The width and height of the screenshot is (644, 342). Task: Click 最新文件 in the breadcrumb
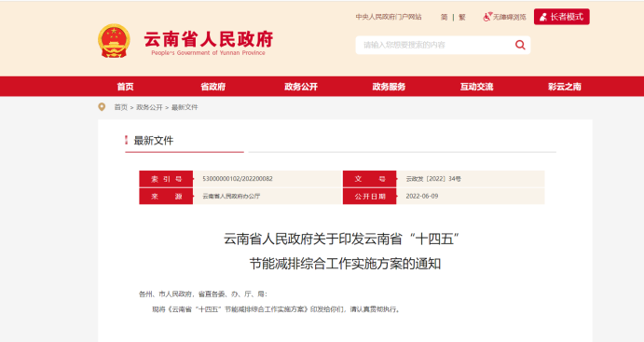coord(185,107)
